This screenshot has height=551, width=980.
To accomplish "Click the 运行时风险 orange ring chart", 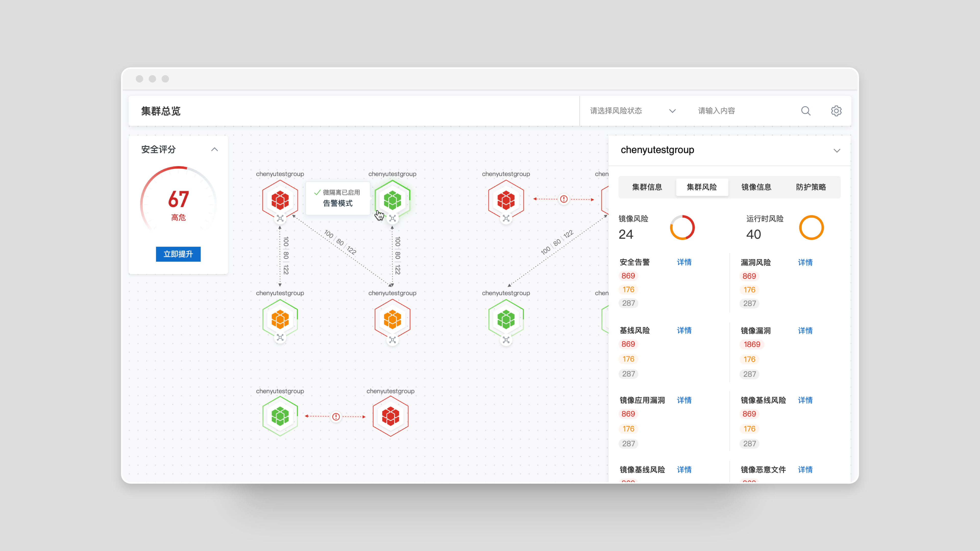I will pyautogui.click(x=811, y=227).
